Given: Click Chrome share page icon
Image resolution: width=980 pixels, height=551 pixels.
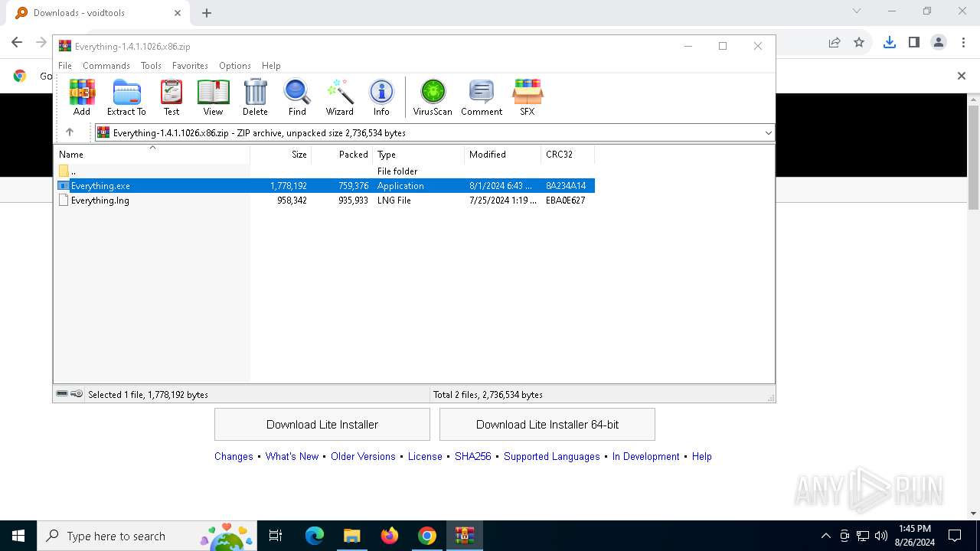Looking at the screenshot, I should point(835,43).
